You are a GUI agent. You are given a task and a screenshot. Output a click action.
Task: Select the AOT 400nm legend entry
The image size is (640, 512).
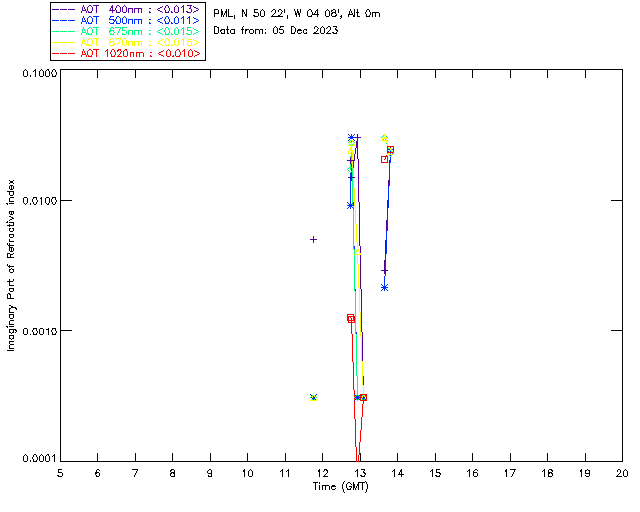click(127, 9)
